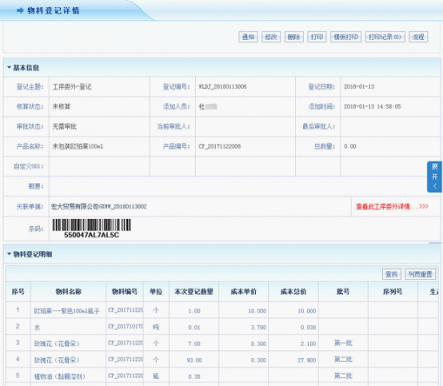The height and width of the screenshot is (386, 443).
Task: Click product name 未包装欧珀莱100ml
Action: (x=78, y=146)
